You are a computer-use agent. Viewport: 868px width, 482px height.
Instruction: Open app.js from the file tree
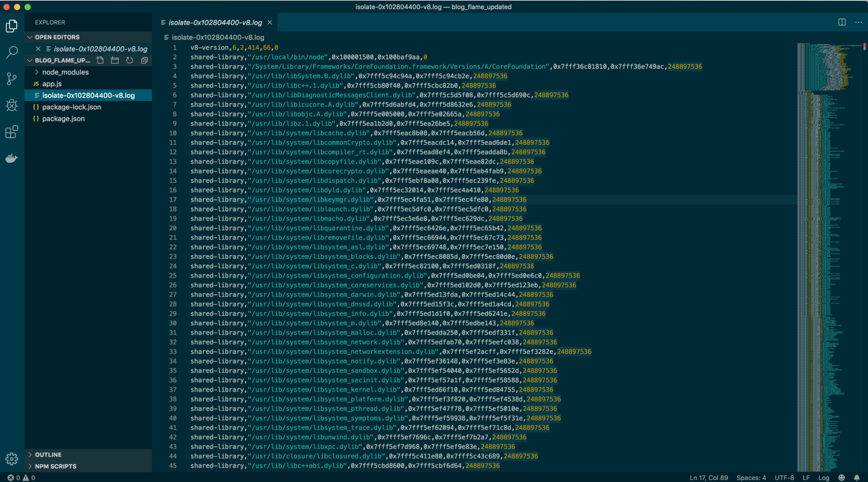(88, 84)
